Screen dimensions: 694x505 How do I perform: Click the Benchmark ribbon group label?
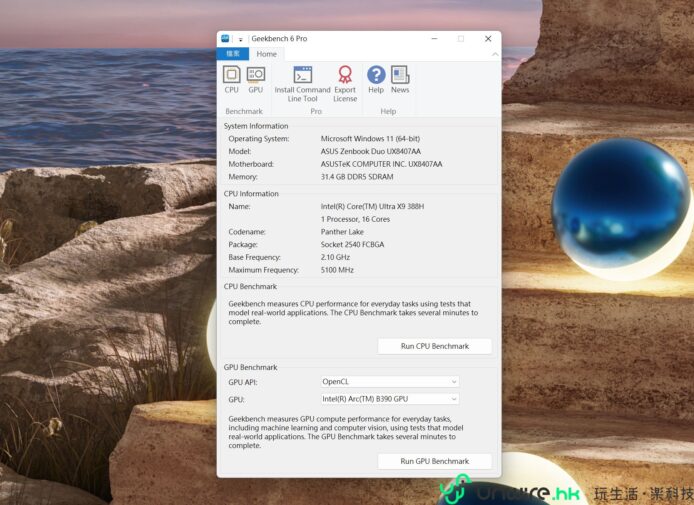point(244,112)
